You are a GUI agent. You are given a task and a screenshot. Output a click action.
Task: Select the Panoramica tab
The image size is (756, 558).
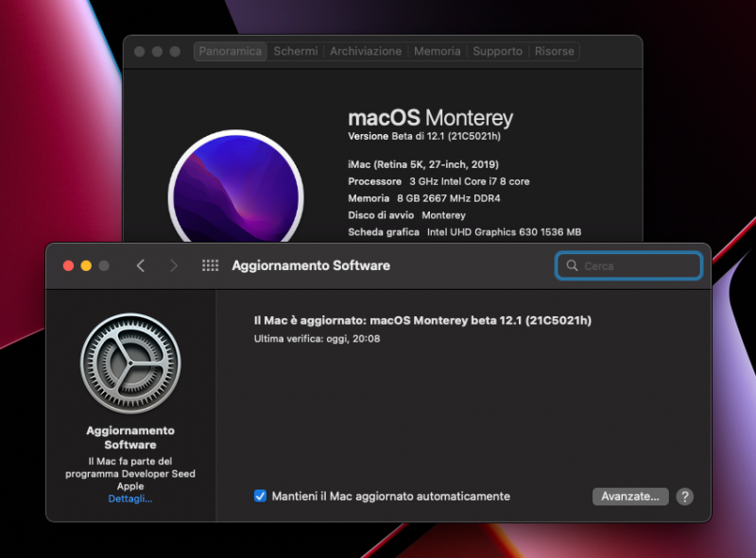[231, 52]
